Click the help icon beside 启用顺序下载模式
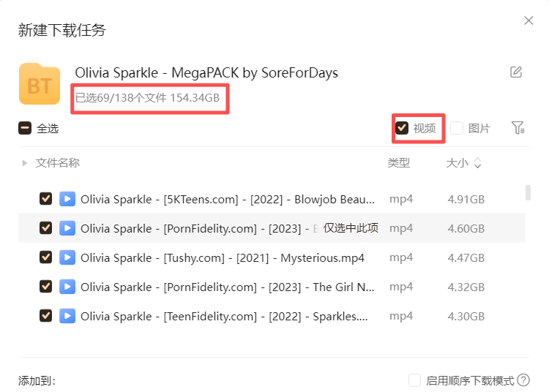Viewport: 549px width, 392px height. coord(523,380)
